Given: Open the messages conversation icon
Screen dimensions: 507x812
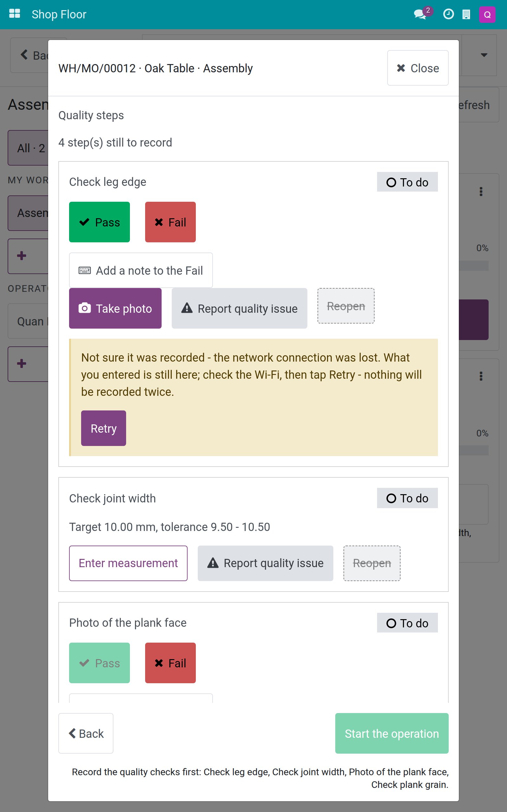Looking at the screenshot, I should coord(420,14).
